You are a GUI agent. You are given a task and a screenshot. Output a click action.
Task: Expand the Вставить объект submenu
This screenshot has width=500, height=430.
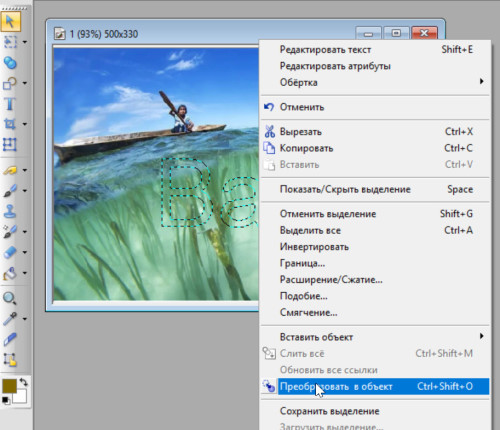481,336
